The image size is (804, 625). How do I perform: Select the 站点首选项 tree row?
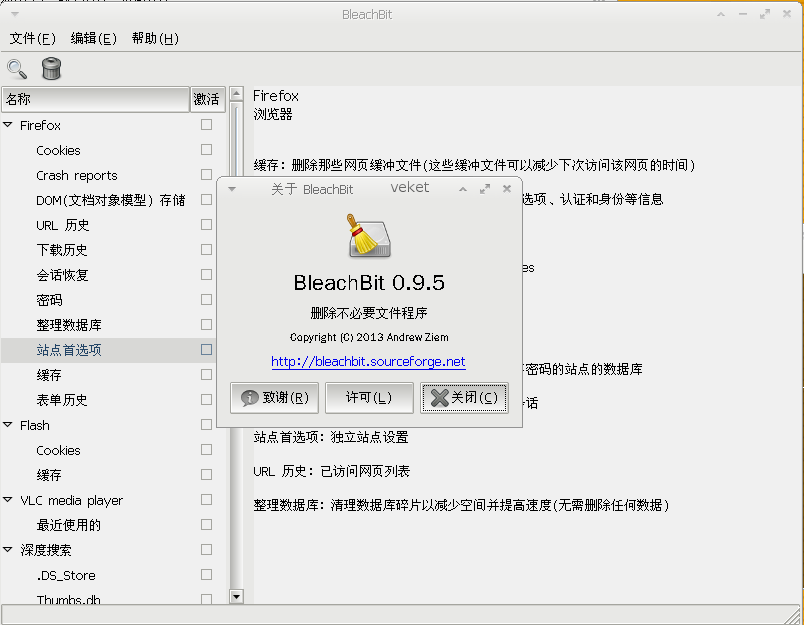coord(108,350)
